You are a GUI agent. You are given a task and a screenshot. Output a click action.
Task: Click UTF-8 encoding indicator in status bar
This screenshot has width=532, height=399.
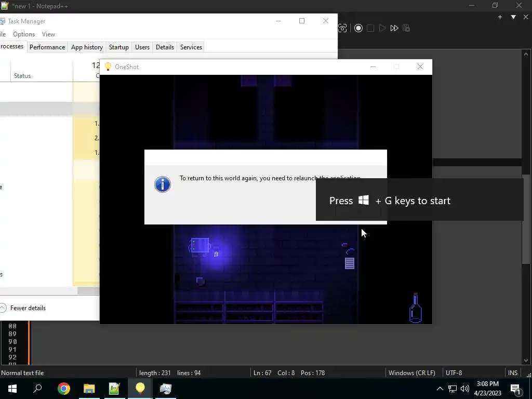tap(454, 373)
